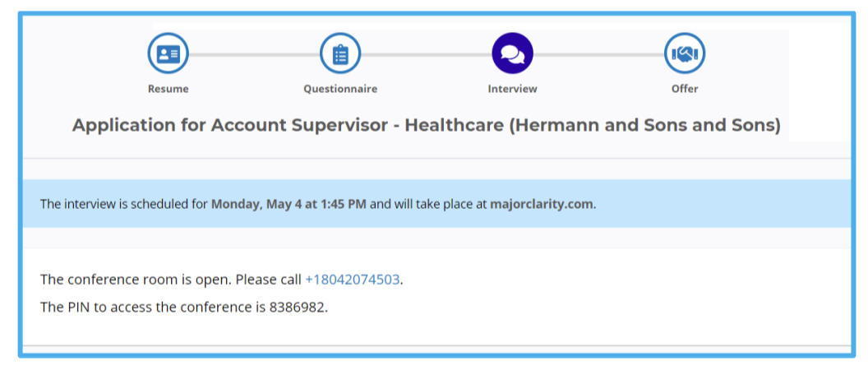Click the Resume step icon

(x=168, y=55)
